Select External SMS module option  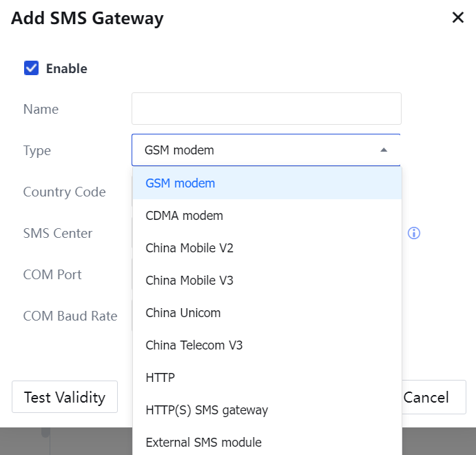click(x=204, y=443)
